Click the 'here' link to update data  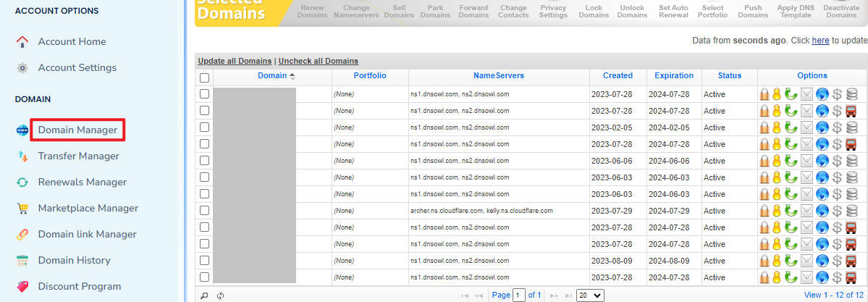click(820, 41)
